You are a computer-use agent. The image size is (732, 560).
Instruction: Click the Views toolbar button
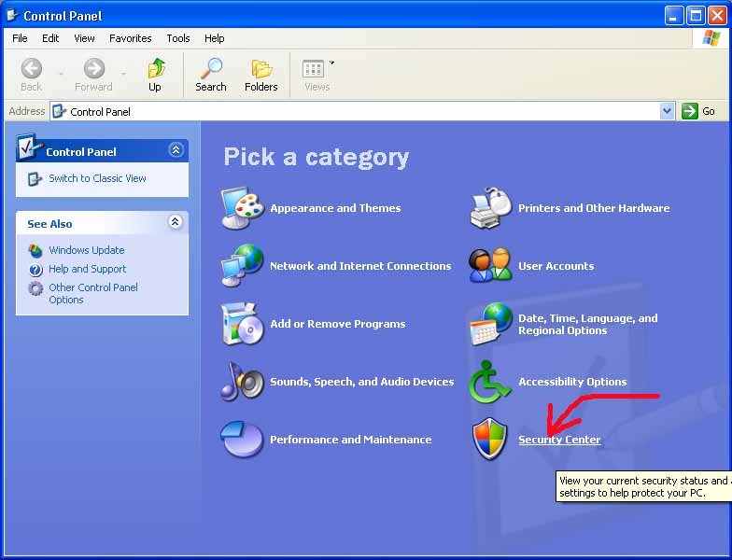click(x=317, y=75)
